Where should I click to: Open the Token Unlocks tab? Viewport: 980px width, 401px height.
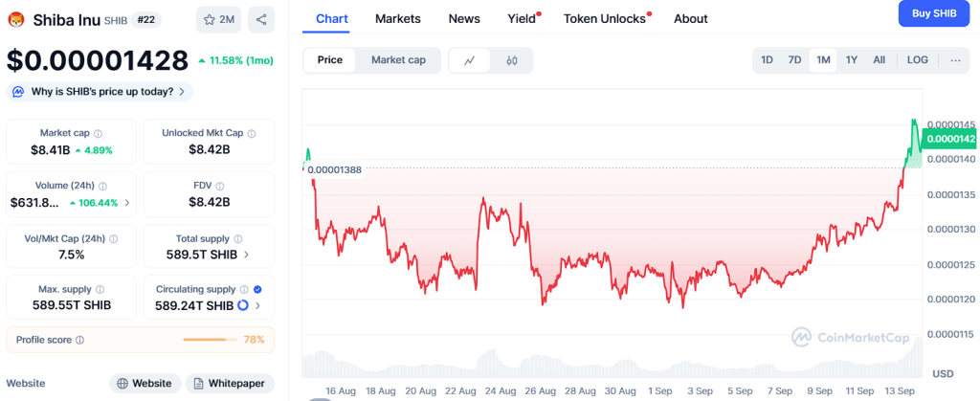605,19
